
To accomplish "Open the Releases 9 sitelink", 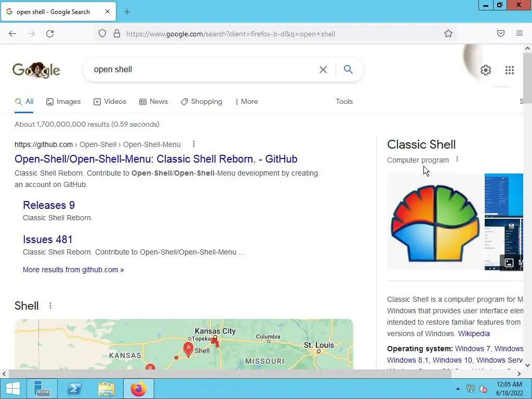I will click(x=49, y=205).
